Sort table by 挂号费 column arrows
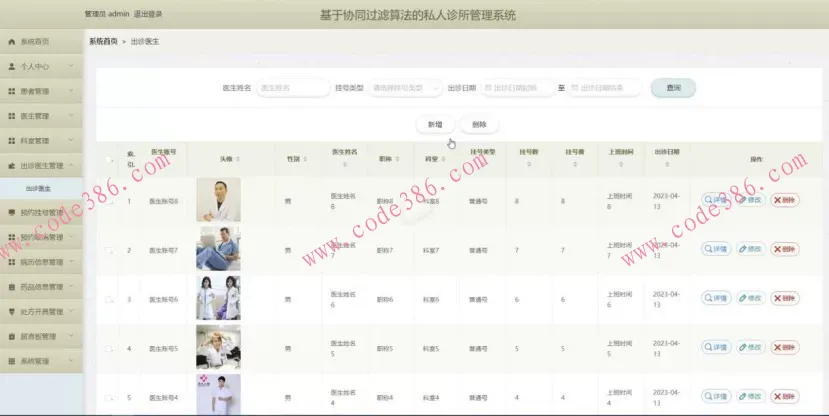Viewport: 829px width, 416px height. [x=575, y=164]
